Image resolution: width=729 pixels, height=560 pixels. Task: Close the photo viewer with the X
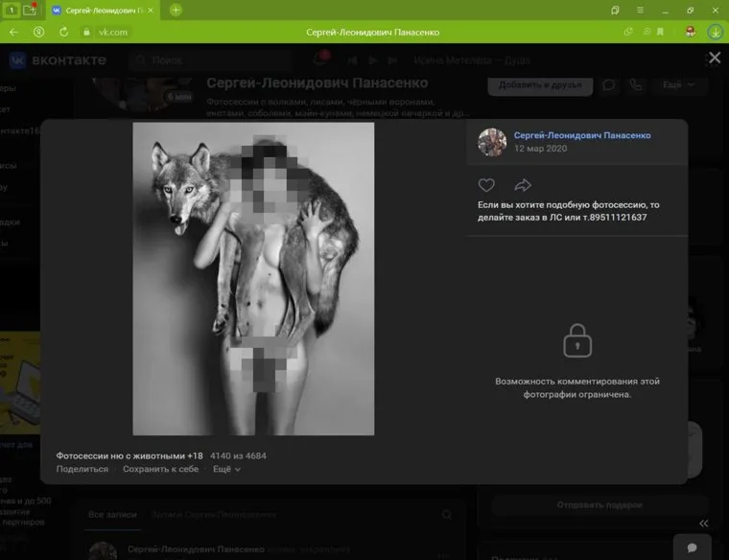[x=714, y=58]
